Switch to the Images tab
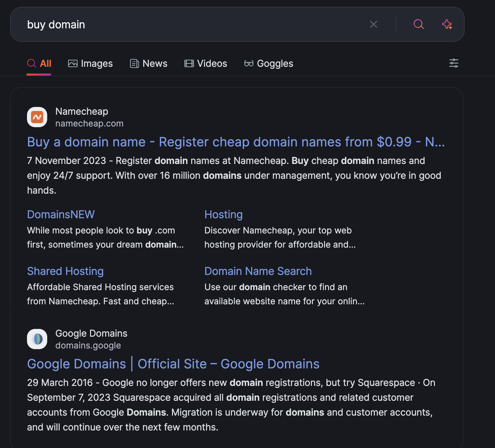Screen dimensions: 495x448 coord(90,63)
